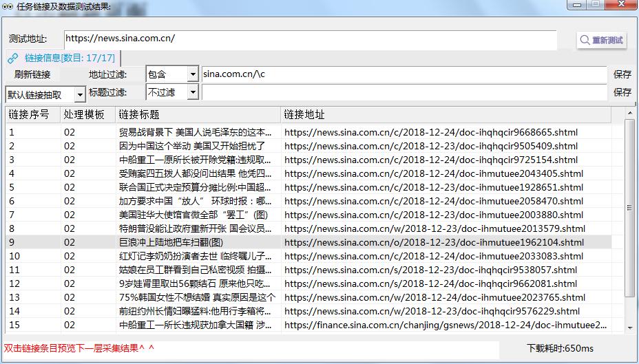Screen dimensions: 639x364
Task: Click the URL ending doc-ihmutuee2003880.shtml
Action: click(x=434, y=215)
